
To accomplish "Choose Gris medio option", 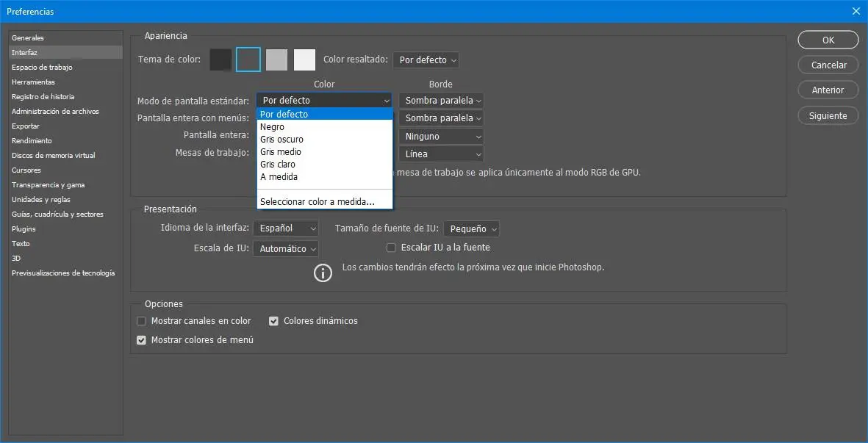I will tap(325, 151).
